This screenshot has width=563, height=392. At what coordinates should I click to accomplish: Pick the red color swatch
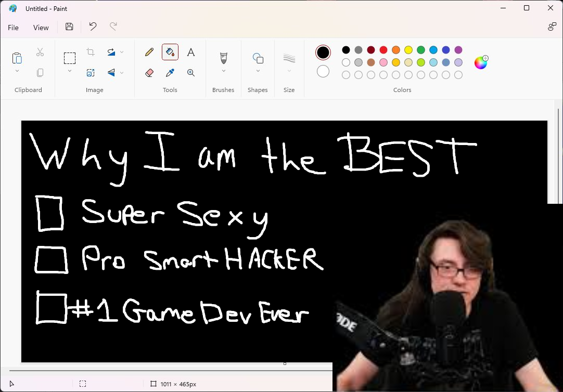383,50
